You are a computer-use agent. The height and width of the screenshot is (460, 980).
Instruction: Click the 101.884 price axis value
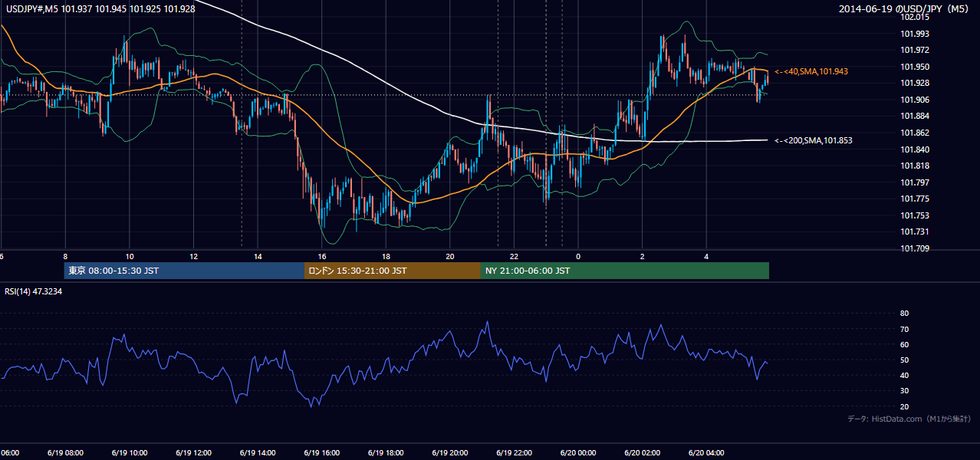[914, 116]
